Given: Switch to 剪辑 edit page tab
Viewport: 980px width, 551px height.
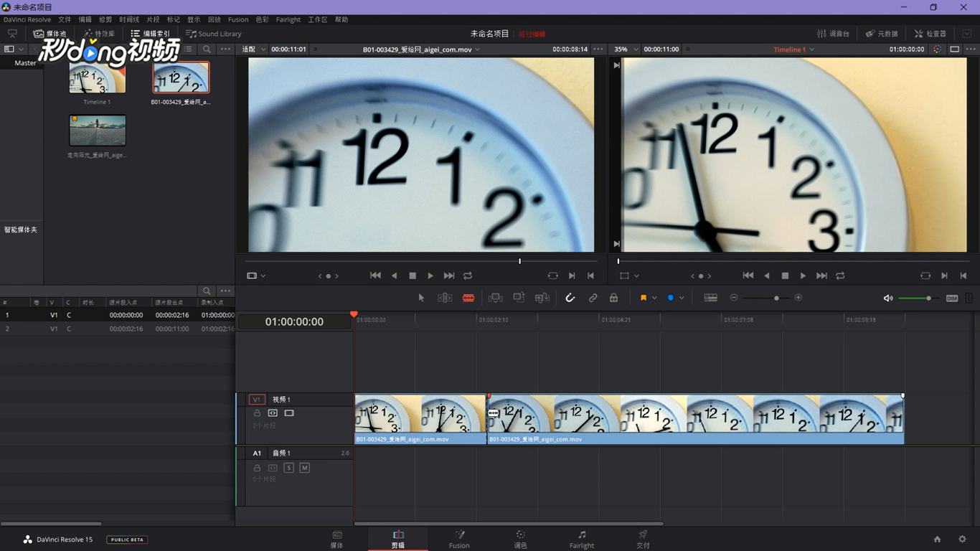Looking at the screenshot, I should 398,540.
